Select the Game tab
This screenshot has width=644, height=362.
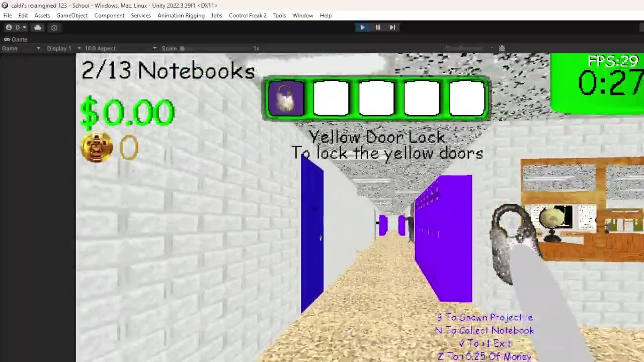tap(16, 39)
